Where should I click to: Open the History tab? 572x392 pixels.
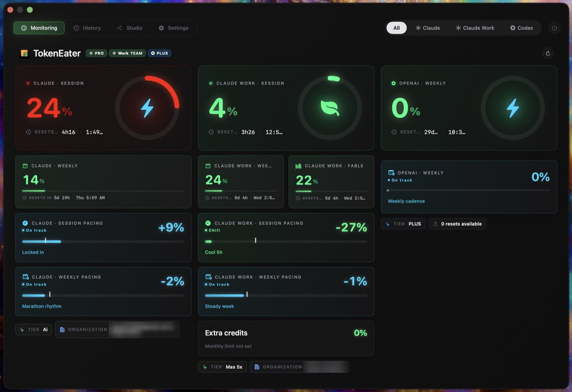click(x=87, y=28)
